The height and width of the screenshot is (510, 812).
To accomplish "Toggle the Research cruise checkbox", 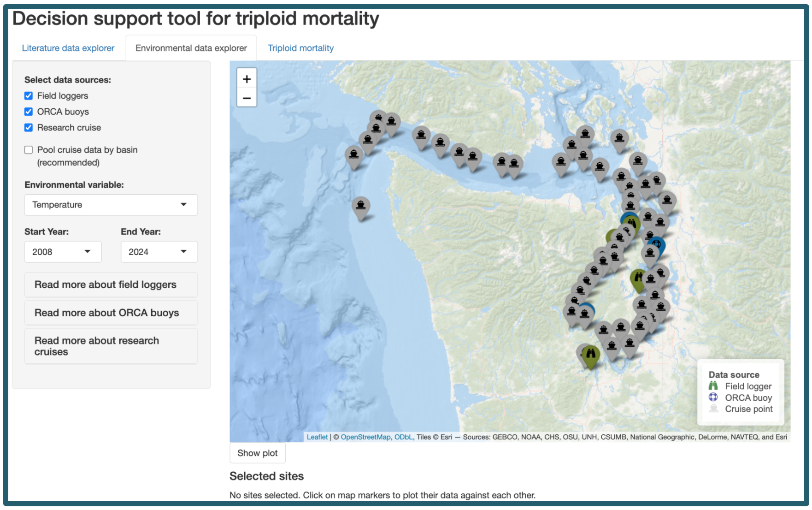I will (x=29, y=128).
